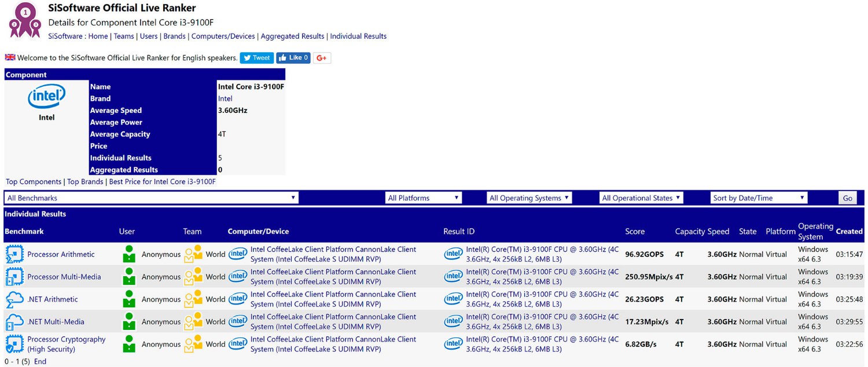Screen dimensions: 868x367
Task: Open the Top Brands link
Action: [x=85, y=182]
